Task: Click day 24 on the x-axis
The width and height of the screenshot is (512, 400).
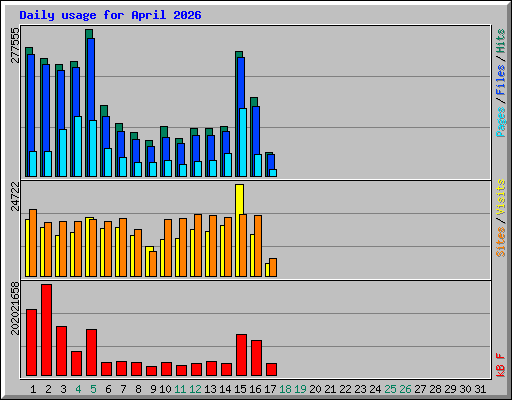Action: 375,389
